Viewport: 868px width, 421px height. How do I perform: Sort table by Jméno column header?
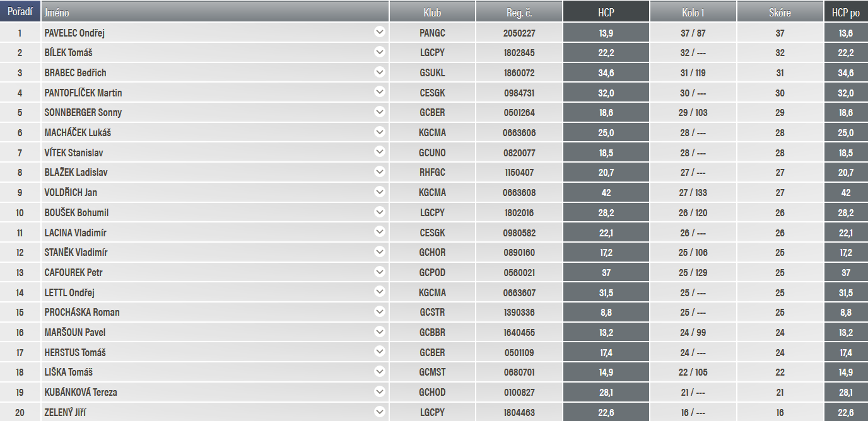coord(214,11)
